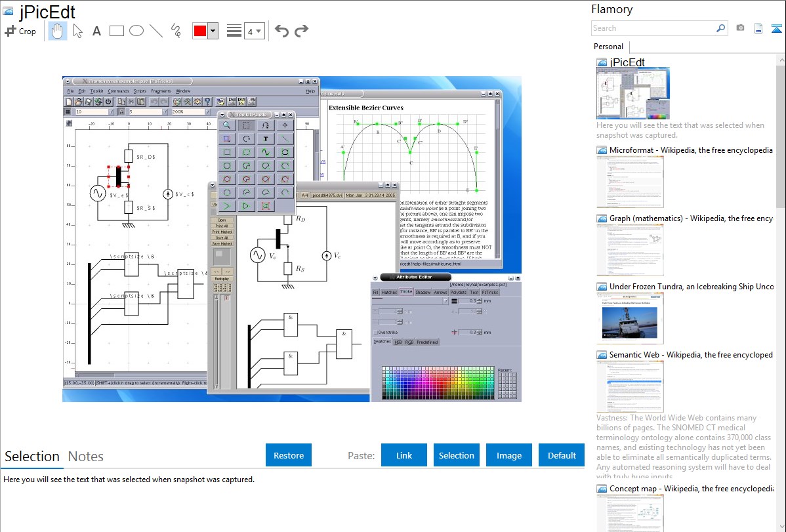Select the straight line tool
This screenshot has height=532, width=786.
tap(156, 31)
